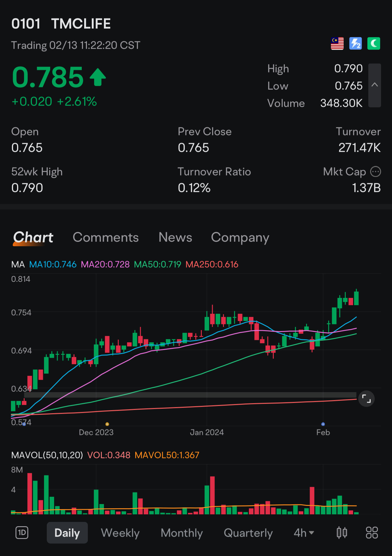392x556 pixels.
Task: Tap the MA10:0.746 indicator label
Action: coord(53,264)
